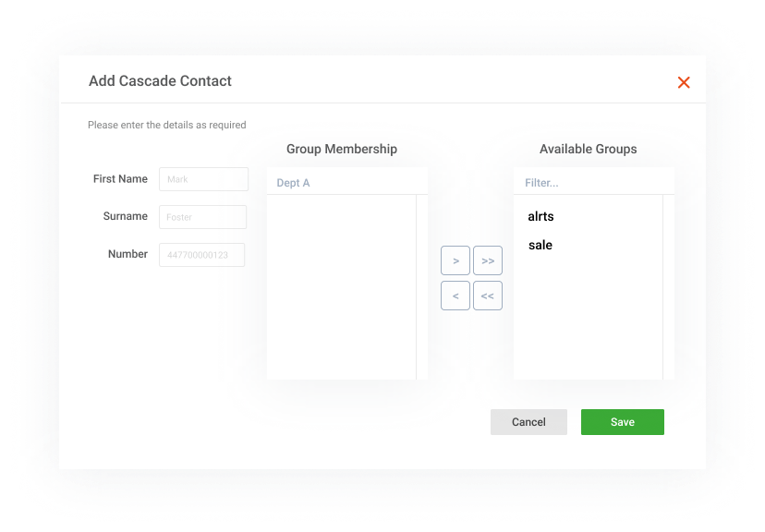Select the 'alrts' group
765x532 pixels.
[x=541, y=217]
